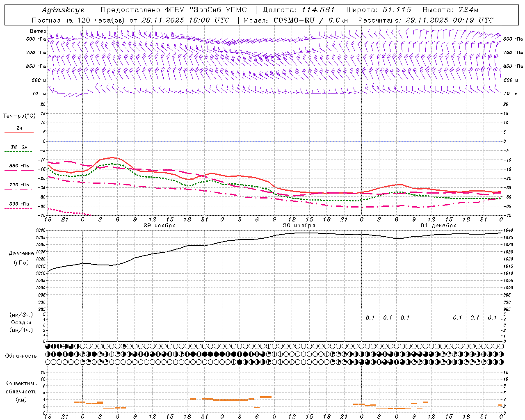The width and height of the screenshot is (525, 420).
Task: Click the dash-dot line sample under "700 гПа" legend
Action: point(19,189)
